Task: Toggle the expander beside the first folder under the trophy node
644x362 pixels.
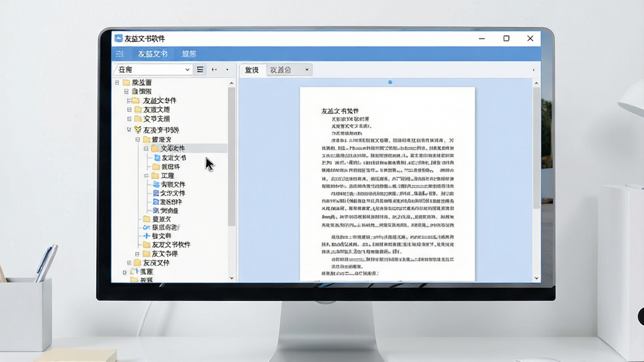Action: [x=138, y=140]
